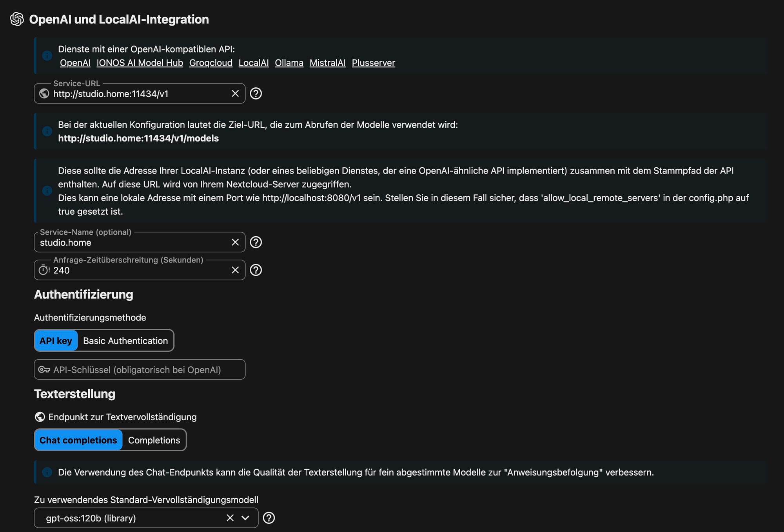Switch to Basic Authentication method
The height and width of the screenshot is (532, 784).
pos(125,341)
